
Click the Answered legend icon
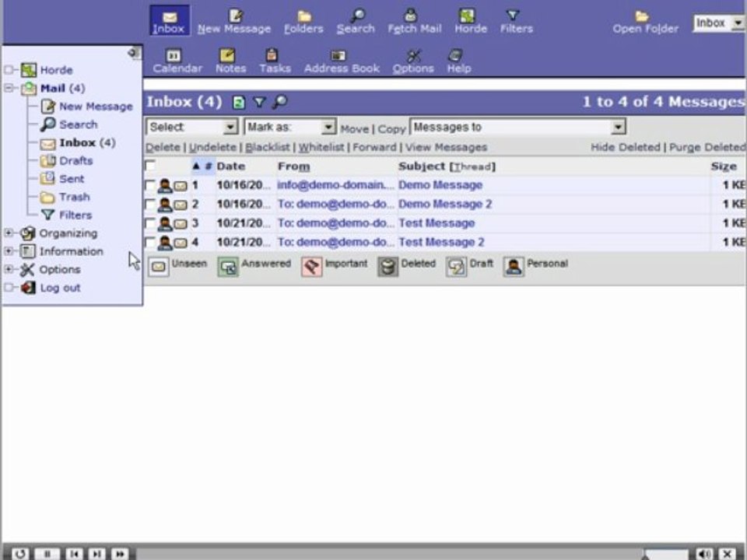[228, 267]
